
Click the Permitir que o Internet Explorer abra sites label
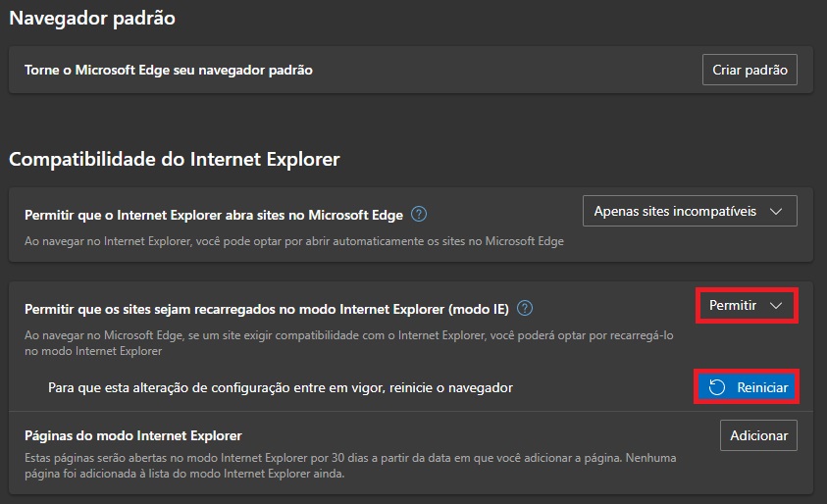[213, 214]
